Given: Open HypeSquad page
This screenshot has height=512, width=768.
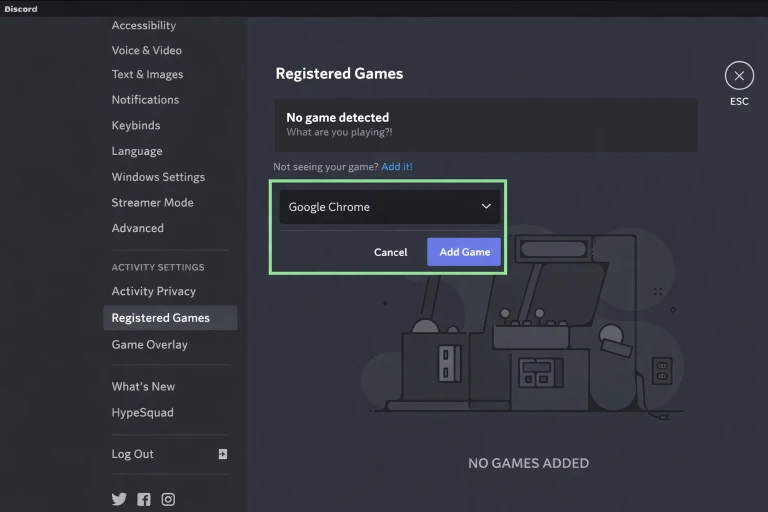Looking at the screenshot, I should click(143, 413).
